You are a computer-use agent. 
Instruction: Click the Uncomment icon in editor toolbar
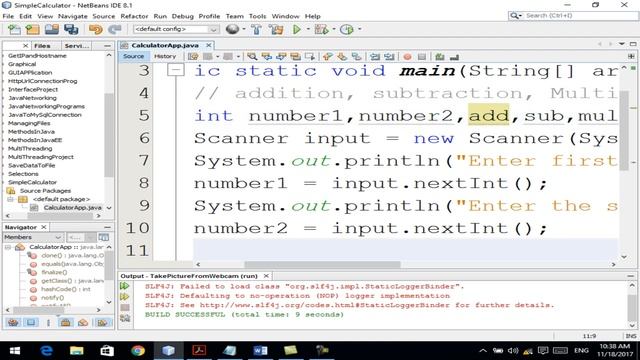454,57
